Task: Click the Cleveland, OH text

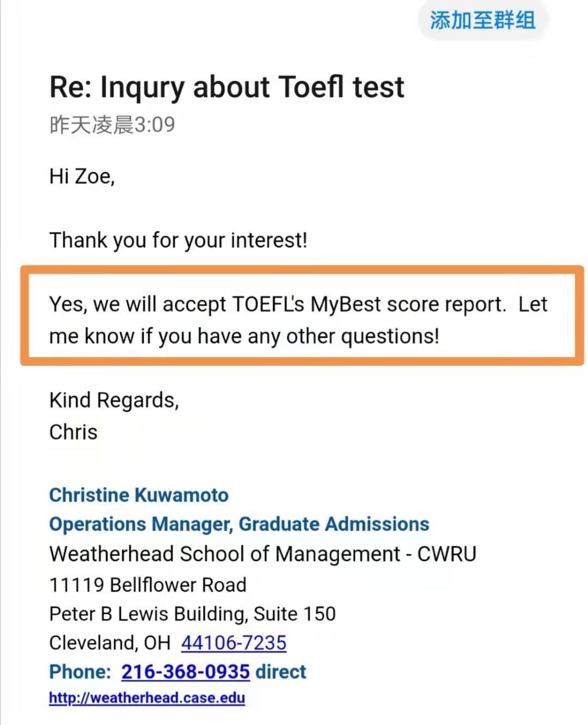Action: click(x=109, y=643)
